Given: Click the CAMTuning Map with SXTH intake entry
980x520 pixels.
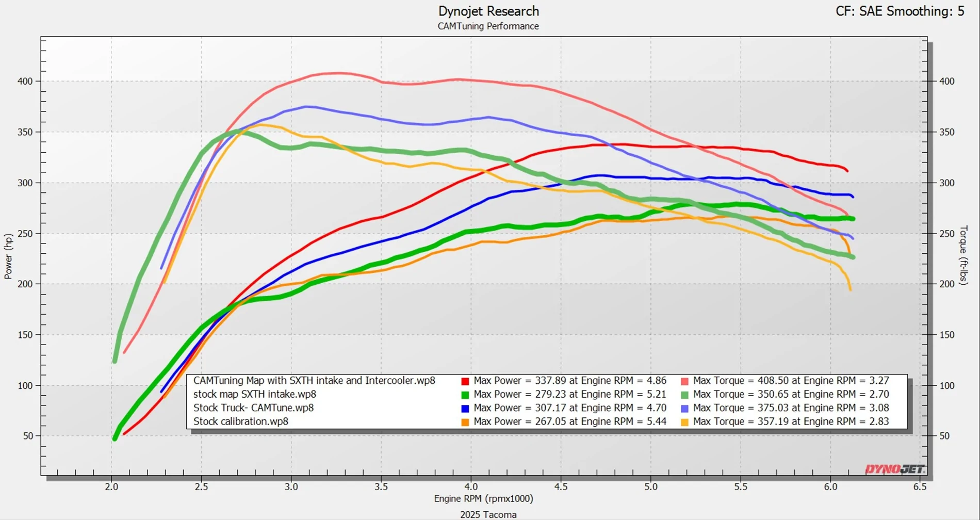Looking at the screenshot, I should click(x=314, y=381).
